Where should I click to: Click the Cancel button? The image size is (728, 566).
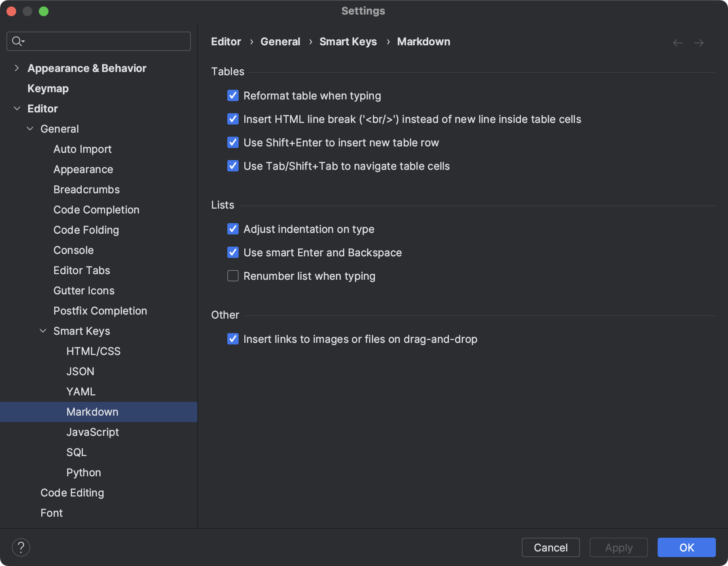tap(550, 547)
